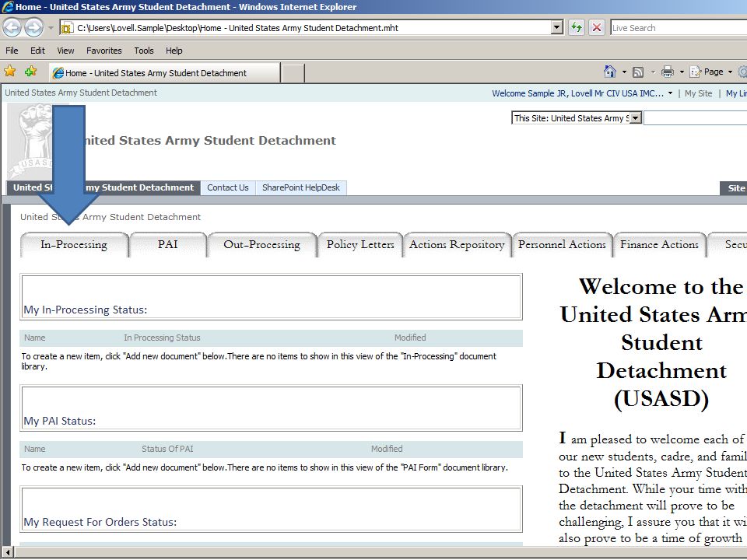Expand the Print options dropdown arrow
The height and width of the screenshot is (560, 747).
[x=682, y=72]
